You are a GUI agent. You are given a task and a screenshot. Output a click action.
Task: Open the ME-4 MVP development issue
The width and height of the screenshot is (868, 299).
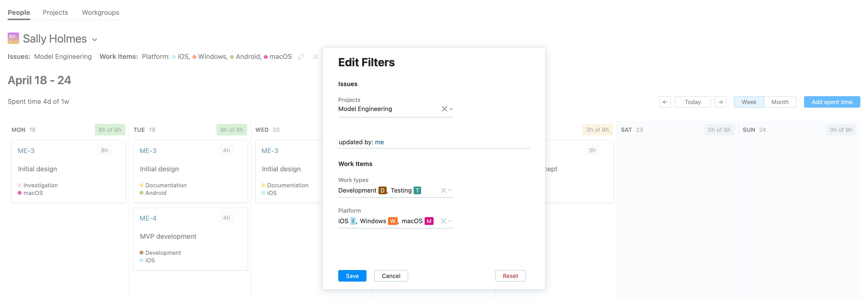point(148,218)
